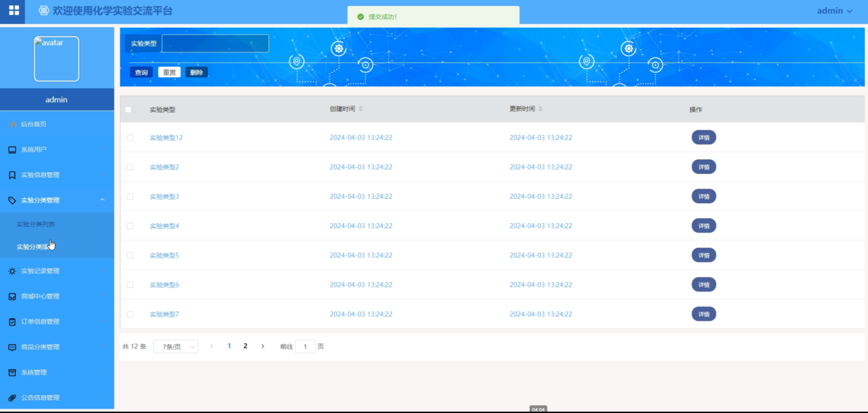Click the 实验类型7 cell text
This screenshot has width=868, height=413.
coord(164,314)
